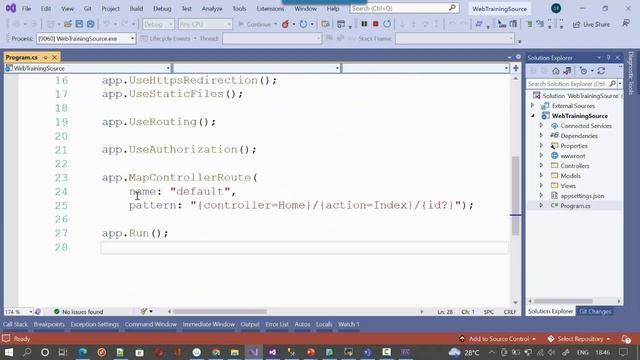Open the Breakpoints tab
Image resolution: width=640 pixels, height=360 pixels.
pos(49,324)
